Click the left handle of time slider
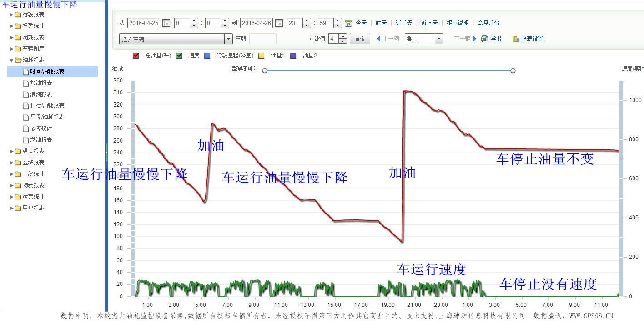644x321 pixels. (265, 71)
